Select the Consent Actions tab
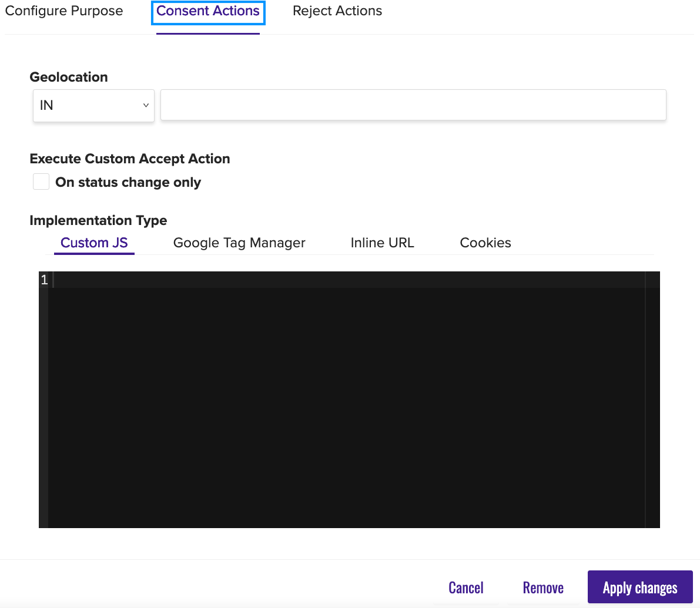 click(x=208, y=11)
